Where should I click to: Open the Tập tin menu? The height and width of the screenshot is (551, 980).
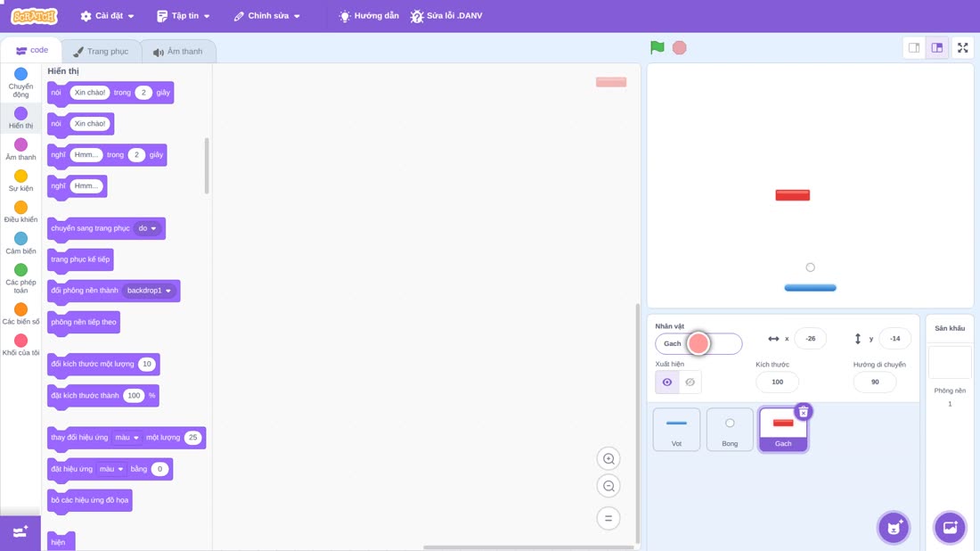pos(184,16)
